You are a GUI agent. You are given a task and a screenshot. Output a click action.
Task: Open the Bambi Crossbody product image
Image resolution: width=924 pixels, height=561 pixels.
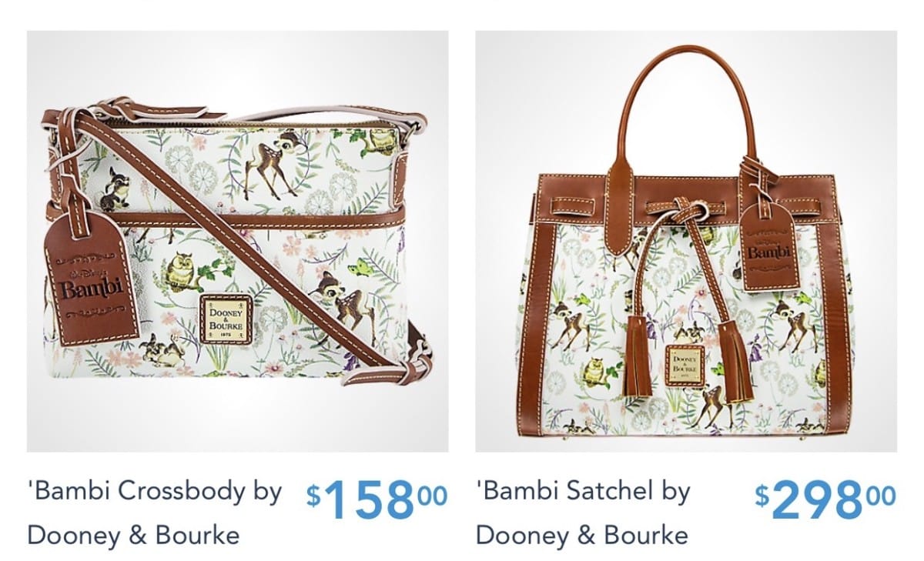pyautogui.click(x=237, y=241)
